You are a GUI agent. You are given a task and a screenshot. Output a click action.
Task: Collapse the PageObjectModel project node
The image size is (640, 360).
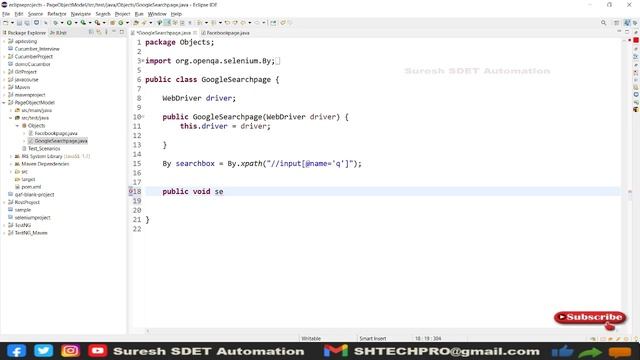pyautogui.click(x=4, y=102)
